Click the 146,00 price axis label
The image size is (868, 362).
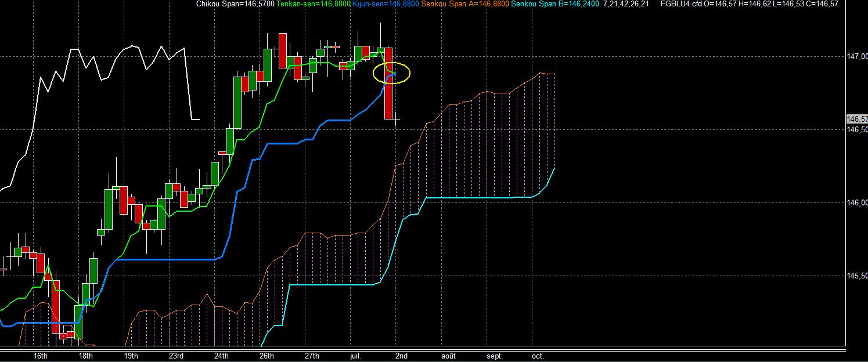point(858,202)
